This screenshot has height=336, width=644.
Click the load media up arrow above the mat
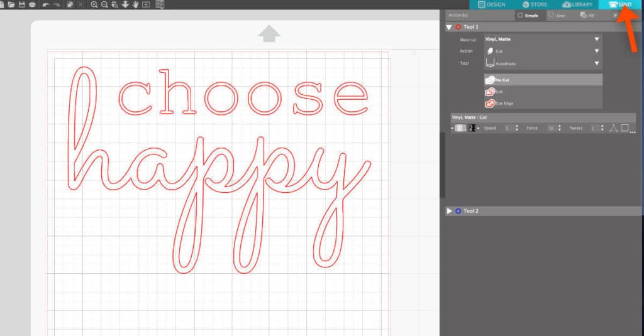point(269,33)
